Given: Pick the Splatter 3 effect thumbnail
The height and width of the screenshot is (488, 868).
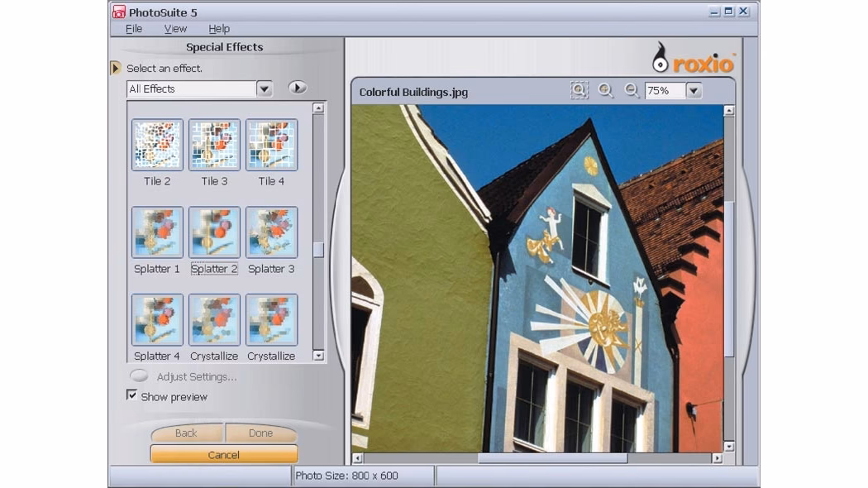Looking at the screenshot, I should pyautogui.click(x=271, y=232).
